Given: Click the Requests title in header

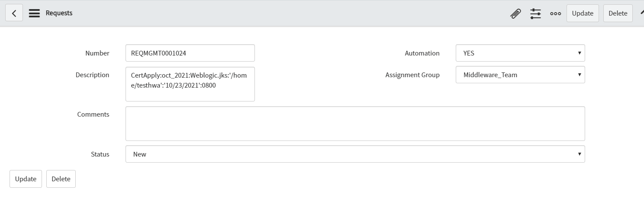Looking at the screenshot, I should click(x=59, y=13).
